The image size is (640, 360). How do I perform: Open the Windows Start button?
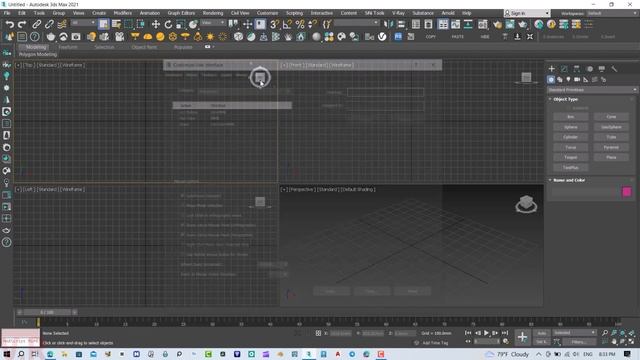[x=7, y=354]
